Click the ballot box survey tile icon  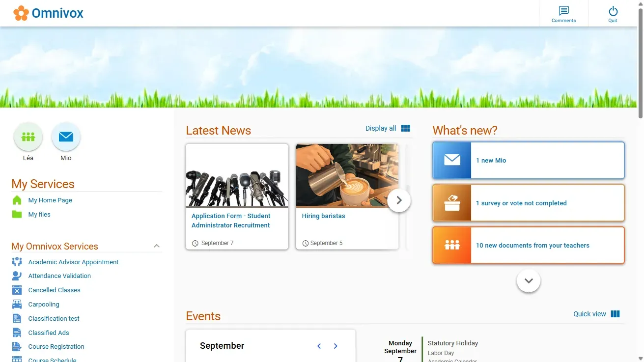[x=452, y=203]
